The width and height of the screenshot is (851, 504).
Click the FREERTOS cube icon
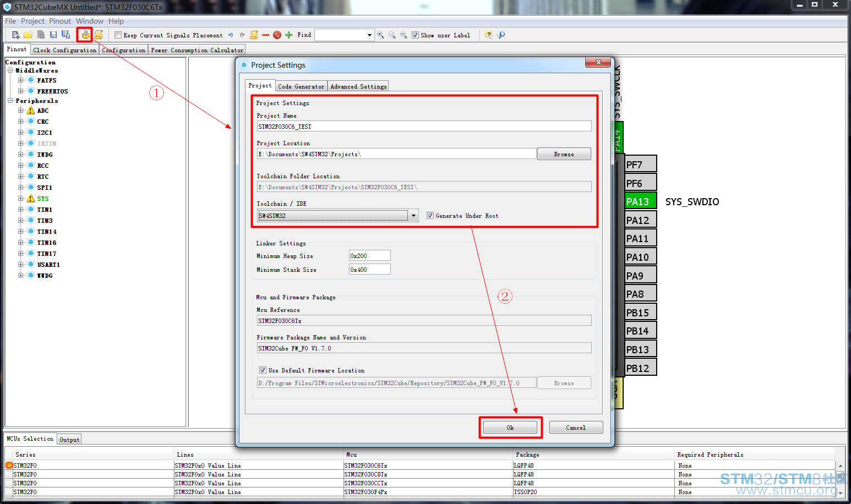click(31, 91)
